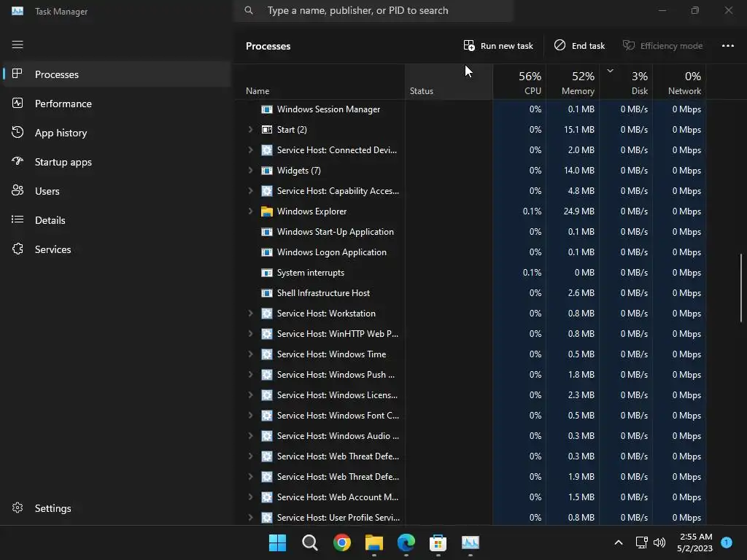The width and height of the screenshot is (747, 560).
Task: Open Microsoft Store from taskbar
Action: click(x=438, y=542)
